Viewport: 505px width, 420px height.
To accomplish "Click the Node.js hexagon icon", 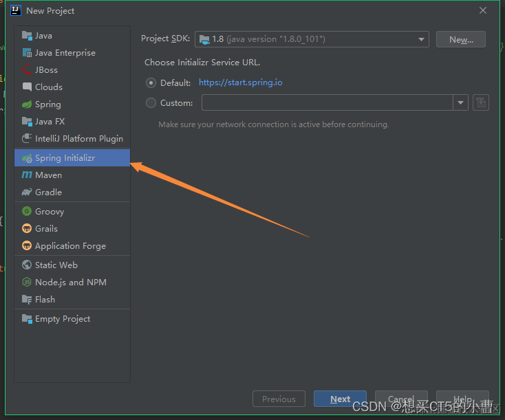I will [27, 283].
